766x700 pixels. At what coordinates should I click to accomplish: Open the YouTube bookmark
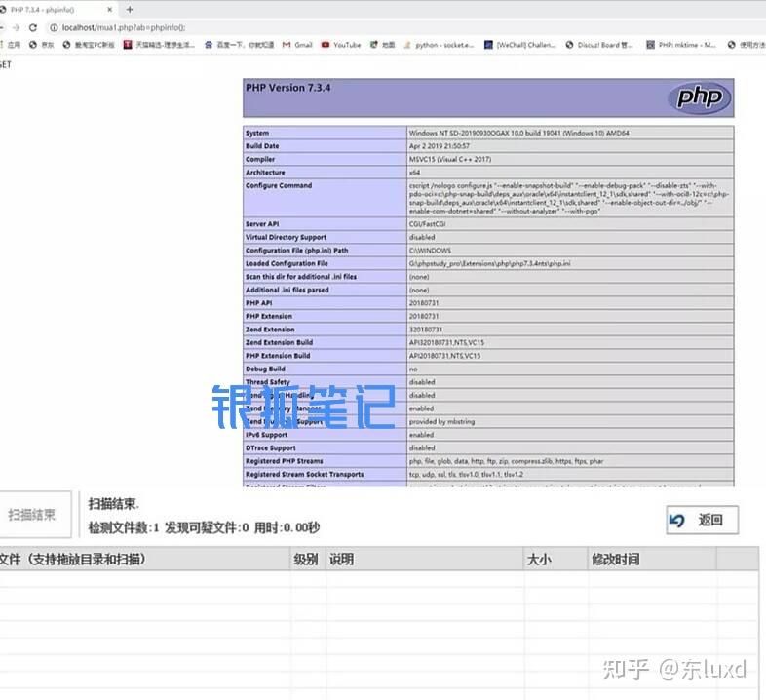point(341,45)
